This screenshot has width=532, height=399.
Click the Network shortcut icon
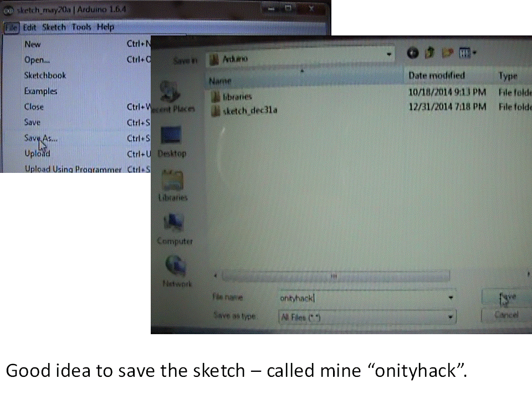pyautogui.click(x=176, y=265)
